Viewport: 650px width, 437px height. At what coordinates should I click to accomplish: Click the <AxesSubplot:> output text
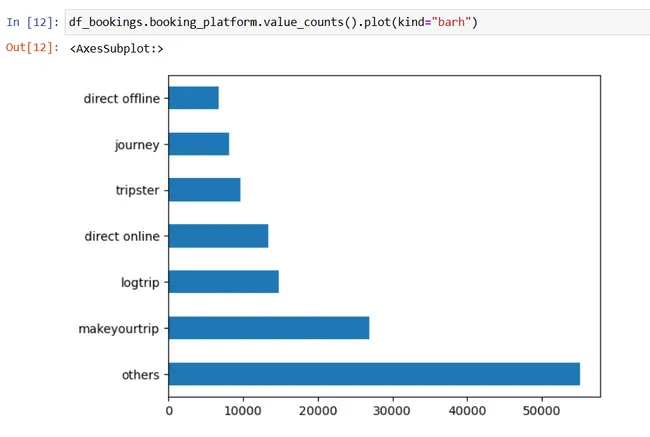pos(116,49)
